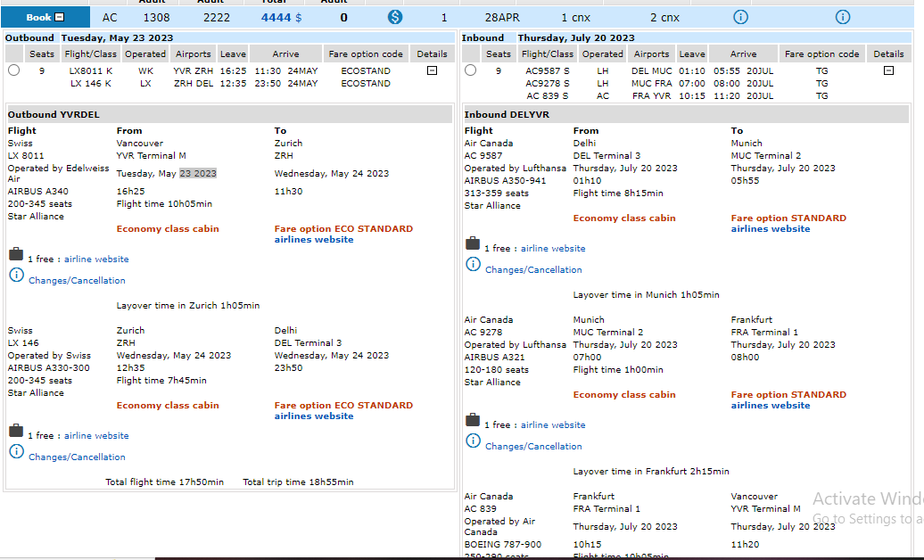
Task: Click the dollar sign fare icon
Action: [395, 17]
